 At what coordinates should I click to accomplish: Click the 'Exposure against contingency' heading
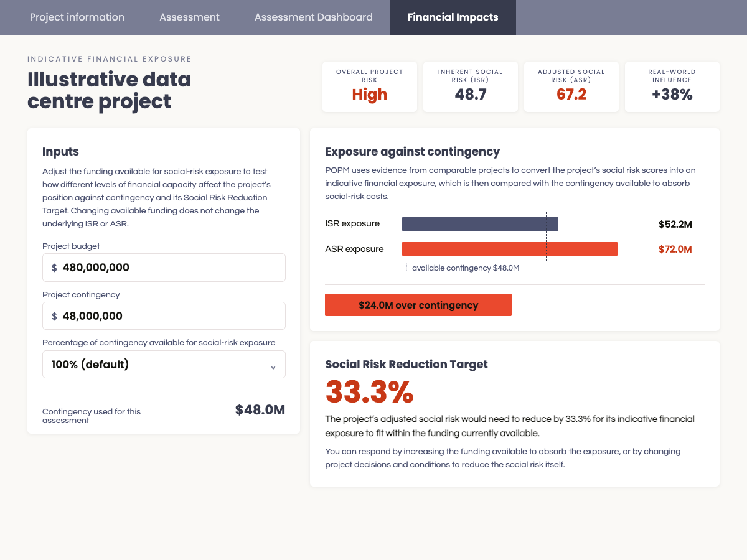[x=413, y=151]
